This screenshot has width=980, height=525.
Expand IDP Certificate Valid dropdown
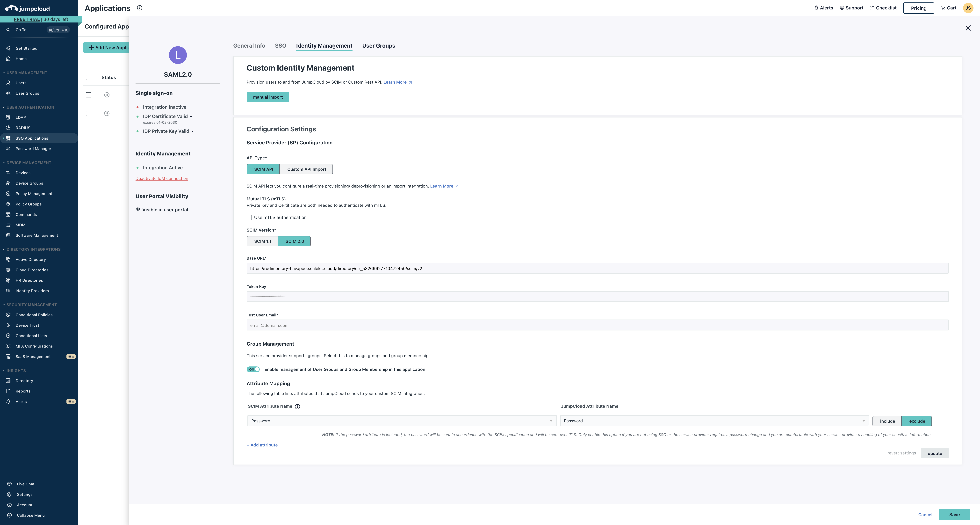[191, 117]
